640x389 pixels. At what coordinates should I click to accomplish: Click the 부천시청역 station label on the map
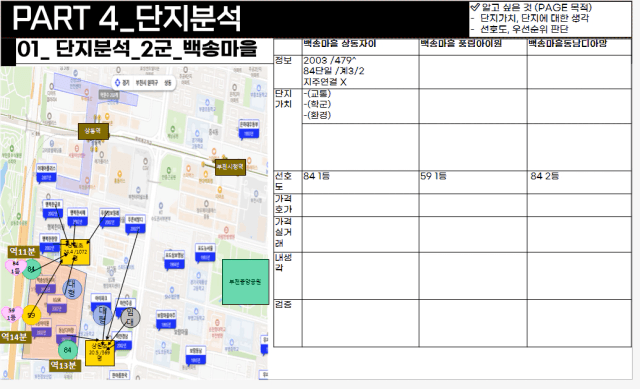click(x=230, y=167)
